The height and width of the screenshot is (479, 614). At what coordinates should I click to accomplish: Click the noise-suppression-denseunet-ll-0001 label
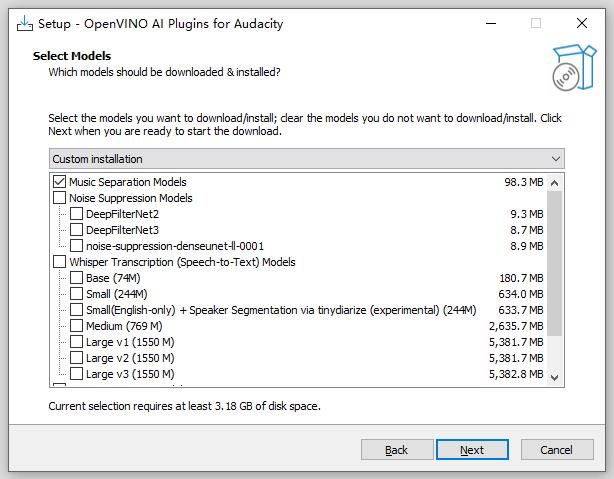175,246
